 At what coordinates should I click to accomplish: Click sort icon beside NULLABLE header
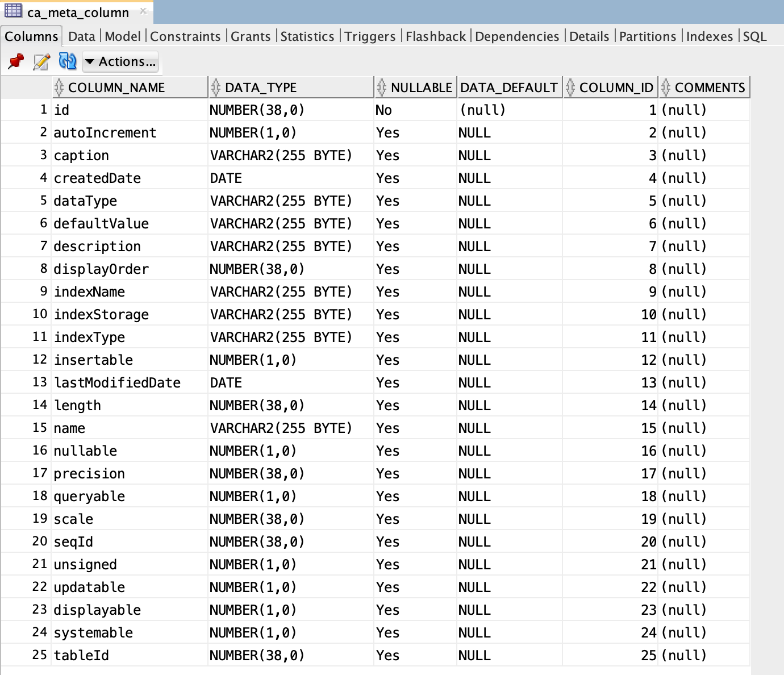pyautogui.click(x=382, y=88)
